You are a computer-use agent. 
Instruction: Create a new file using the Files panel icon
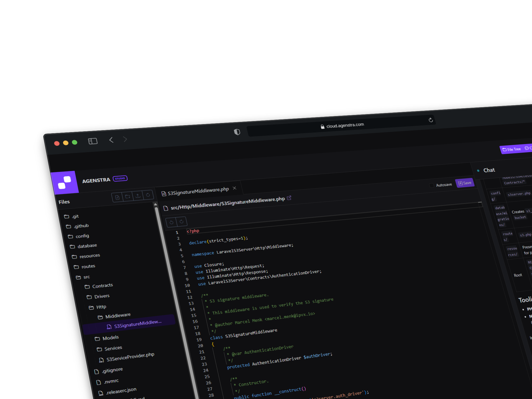tap(117, 197)
